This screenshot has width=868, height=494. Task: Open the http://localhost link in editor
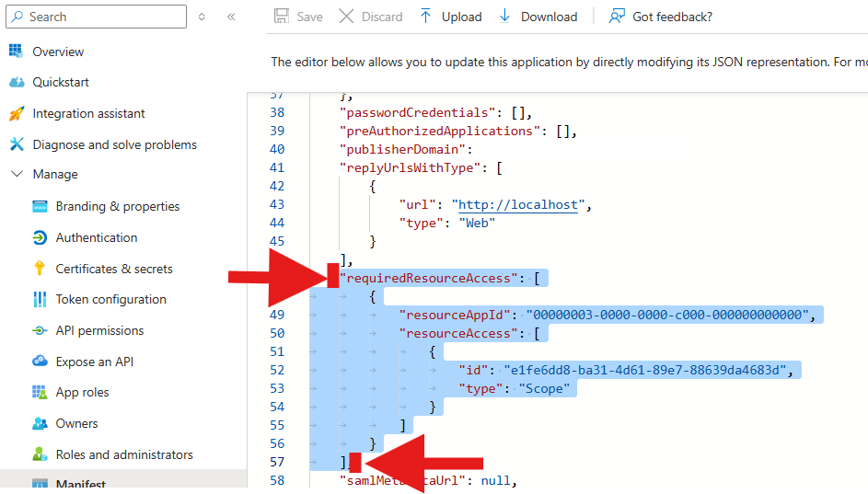[518, 205]
